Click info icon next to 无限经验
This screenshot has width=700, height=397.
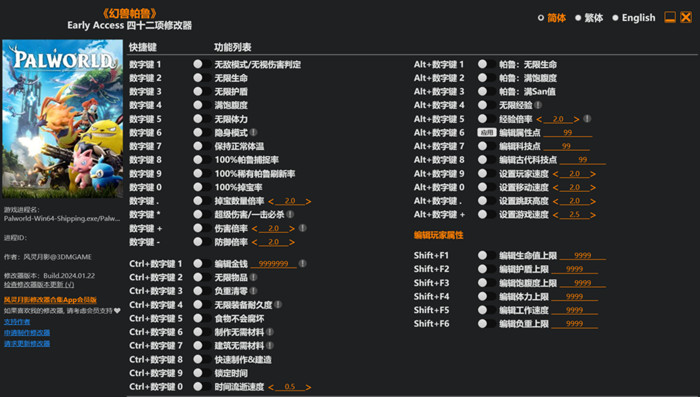538,105
